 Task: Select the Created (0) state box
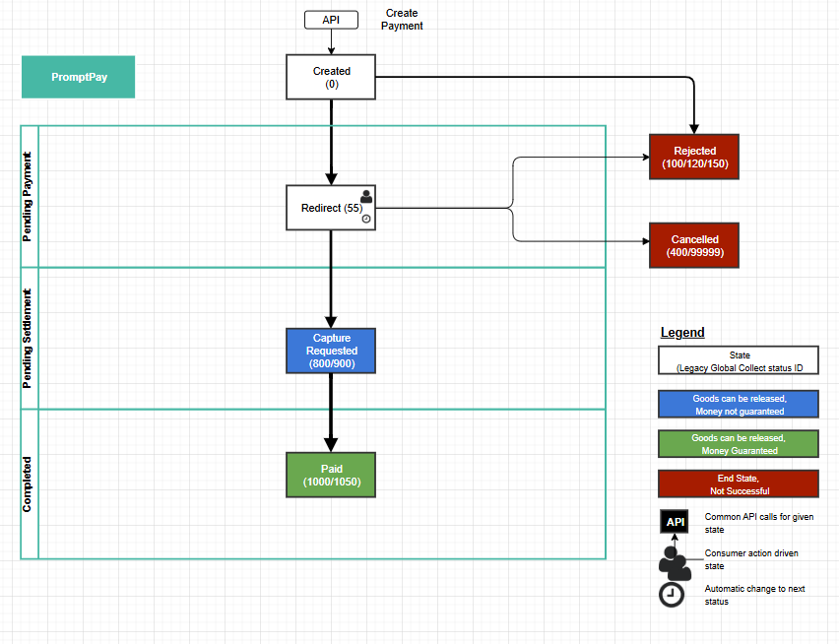331,77
